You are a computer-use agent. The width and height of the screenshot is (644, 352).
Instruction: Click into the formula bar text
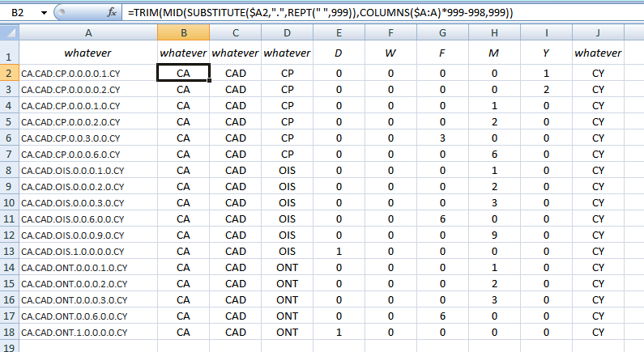tap(320, 13)
